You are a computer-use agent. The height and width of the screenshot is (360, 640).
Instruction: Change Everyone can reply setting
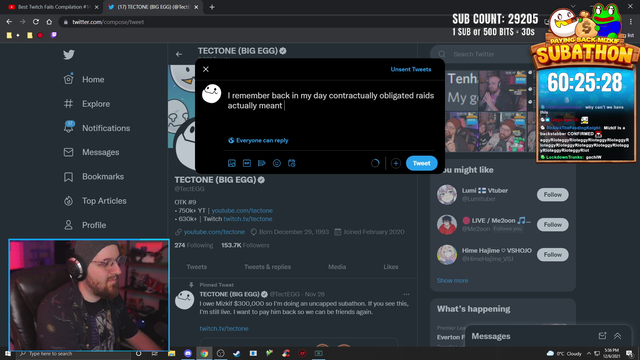point(258,140)
